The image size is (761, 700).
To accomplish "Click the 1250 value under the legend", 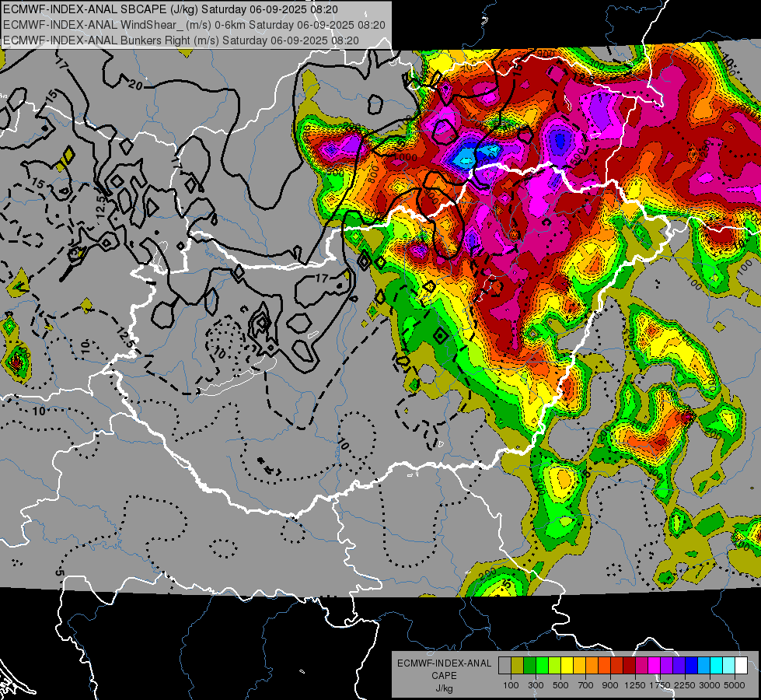I will click(635, 685).
